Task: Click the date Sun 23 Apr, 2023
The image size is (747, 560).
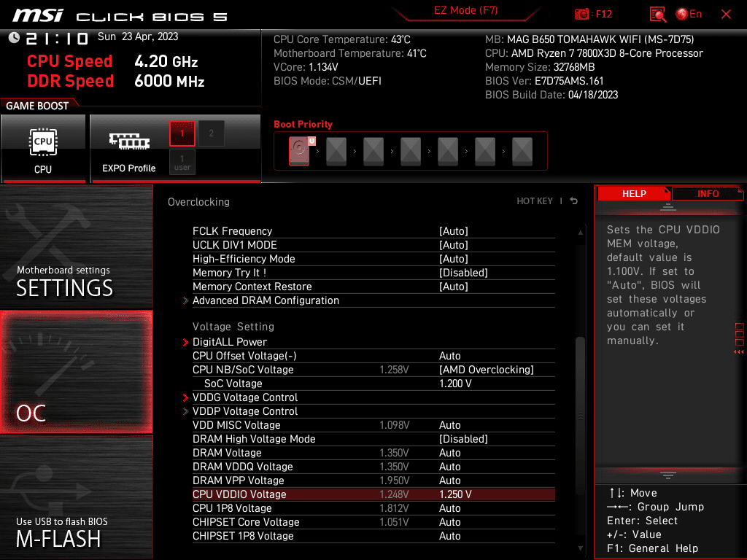Action: [x=138, y=36]
